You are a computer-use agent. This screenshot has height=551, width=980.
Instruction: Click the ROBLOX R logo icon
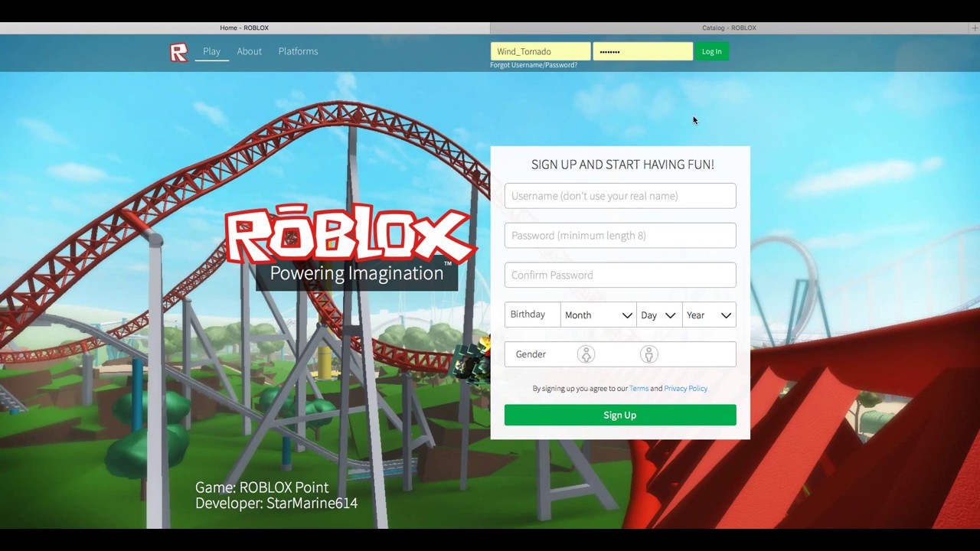[x=178, y=52]
